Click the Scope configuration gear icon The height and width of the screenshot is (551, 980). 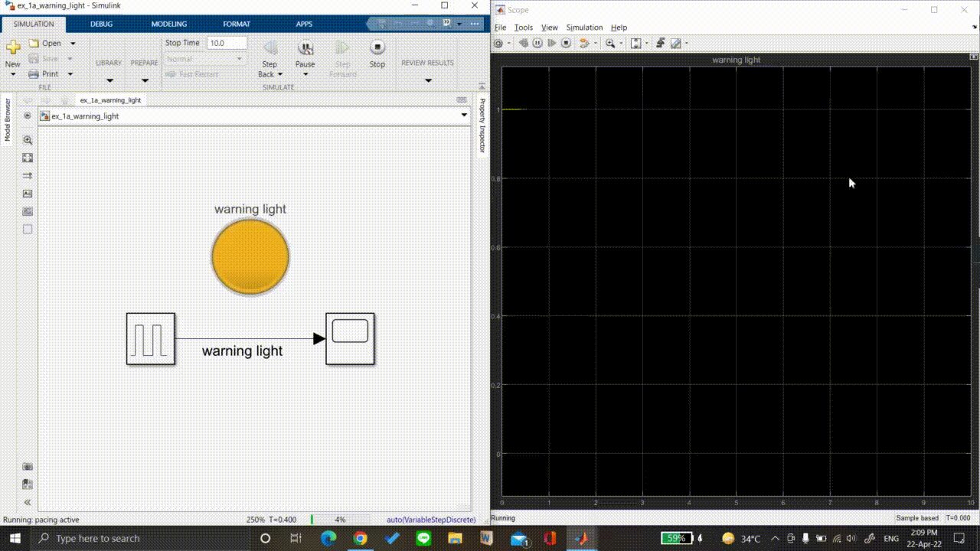point(498,44)
